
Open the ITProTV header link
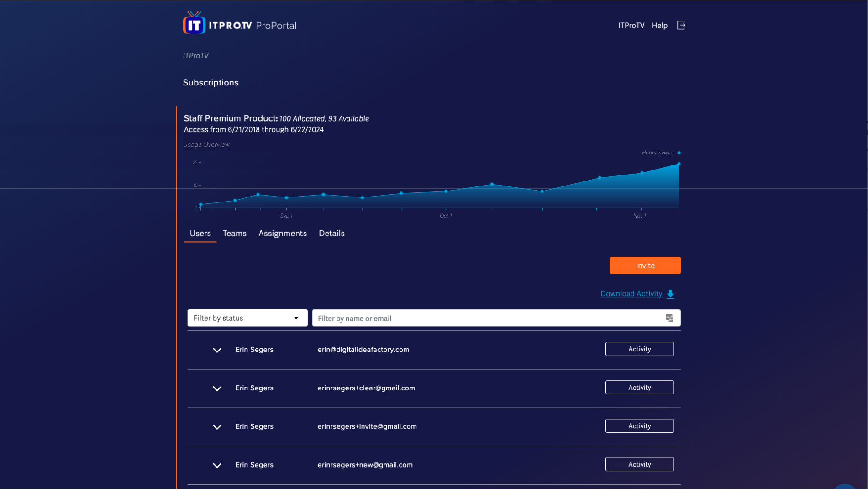[x=631, y=26]
